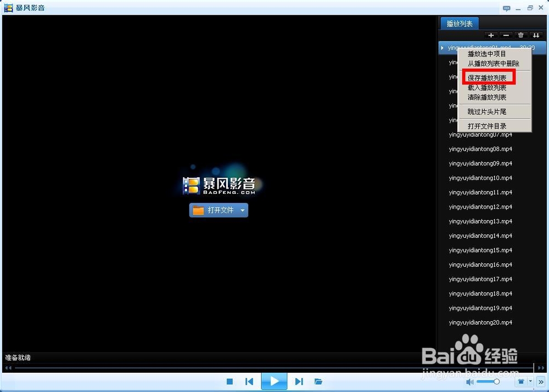
Task: Select 清除播放列表 menu item
Action: 486,97
